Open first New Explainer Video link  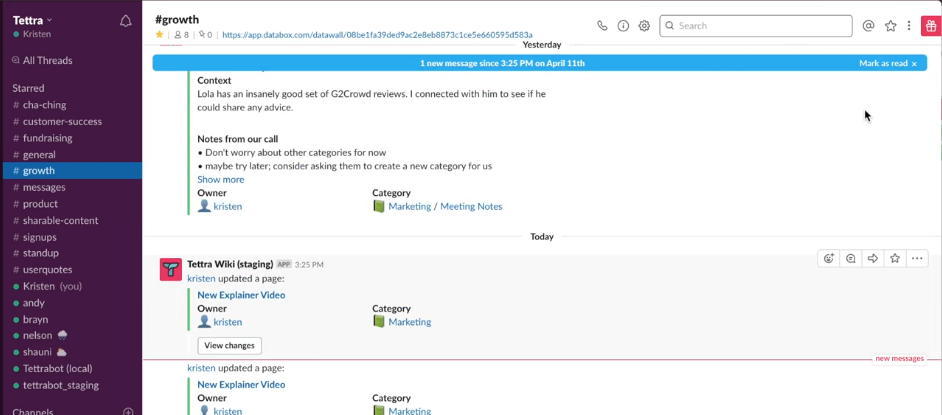(241, 295)
